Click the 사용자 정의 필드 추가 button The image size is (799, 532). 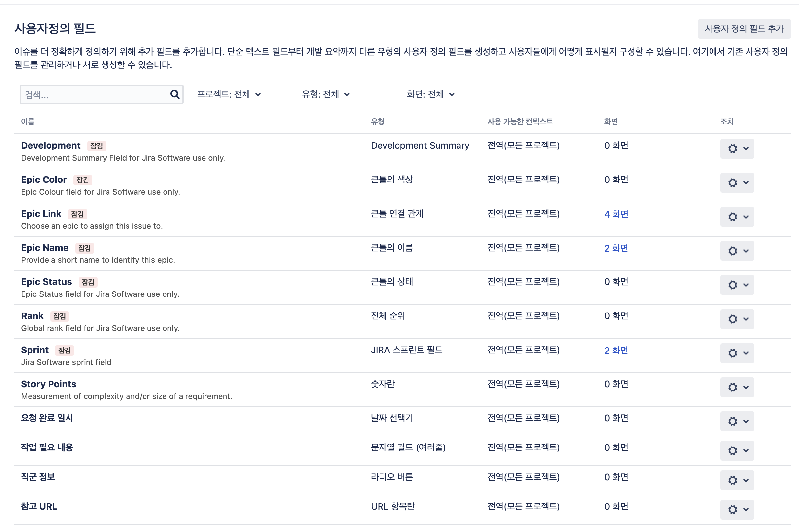[x=744, y=29]
